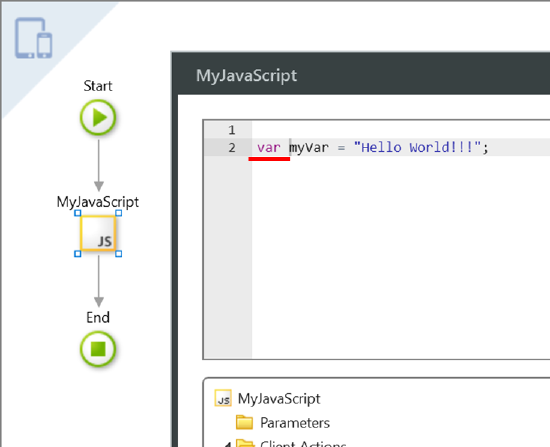550x447 pixels.
Task: Click line number 2 in the editor gutter
Action: click(232, 148)
